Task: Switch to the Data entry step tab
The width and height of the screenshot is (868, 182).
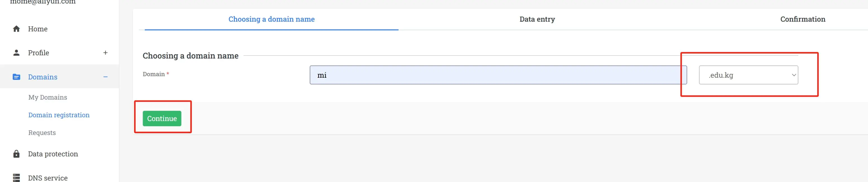Action: [537, 20]
